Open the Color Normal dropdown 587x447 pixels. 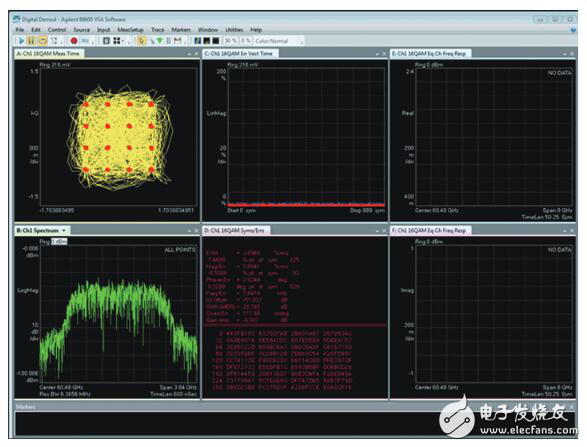279,41
